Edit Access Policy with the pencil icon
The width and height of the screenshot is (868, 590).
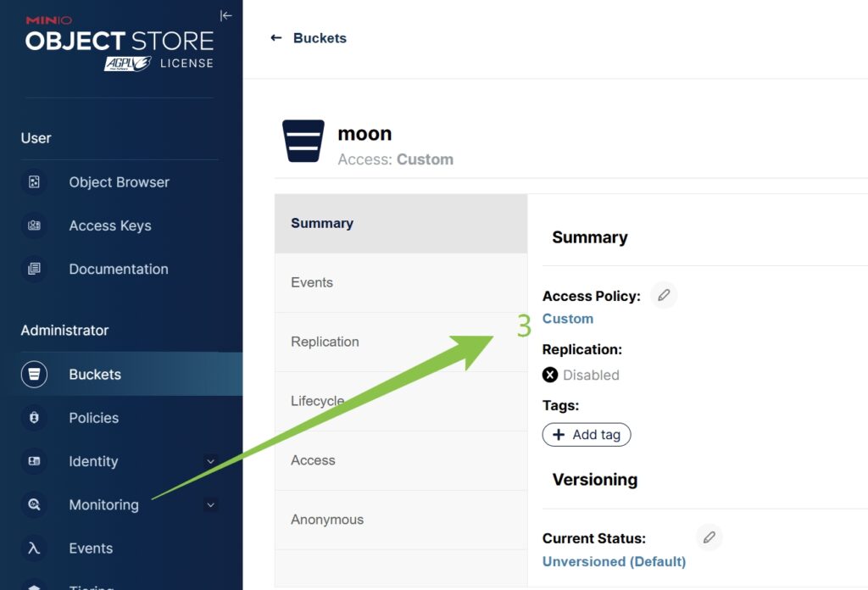(x=664, y=295)
